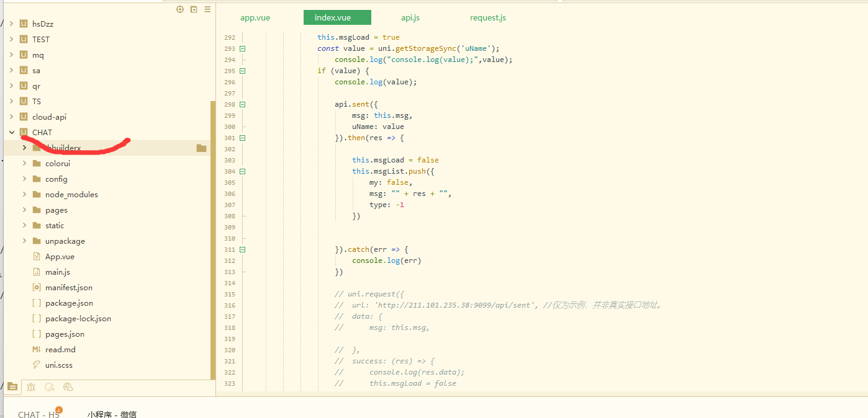Click the manifest.json file icon
The image size is (868, 418).
click(36, 288)
